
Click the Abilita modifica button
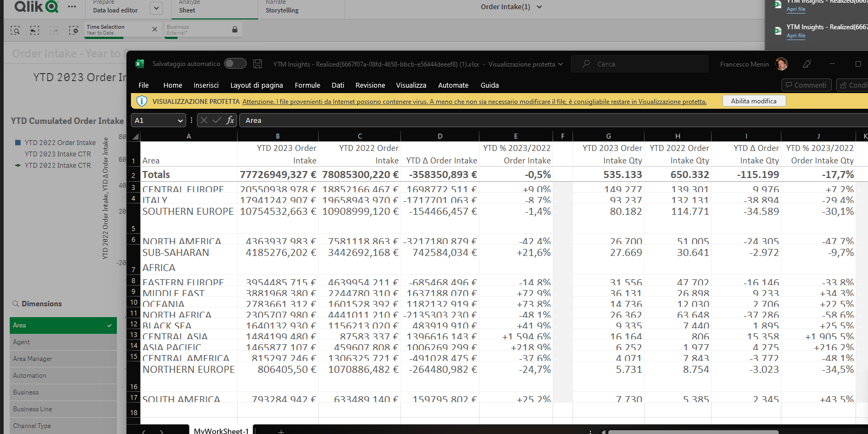click(x=753, y=101)
